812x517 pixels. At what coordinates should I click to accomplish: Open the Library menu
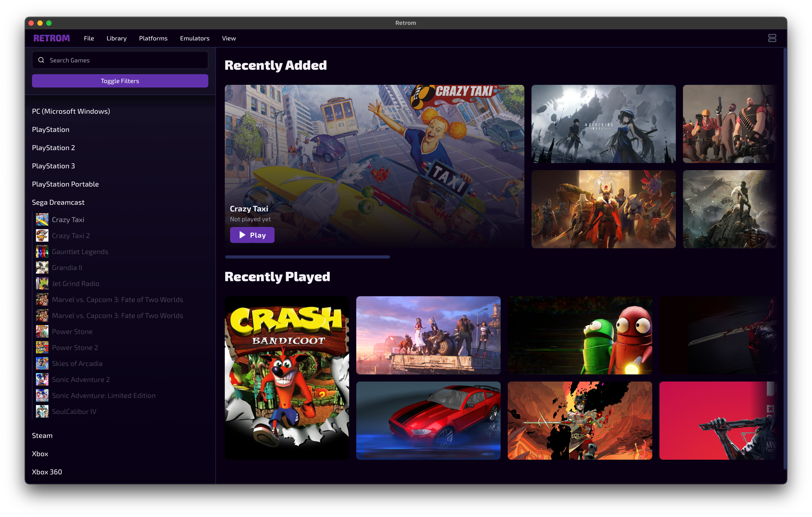click(116, 38)
